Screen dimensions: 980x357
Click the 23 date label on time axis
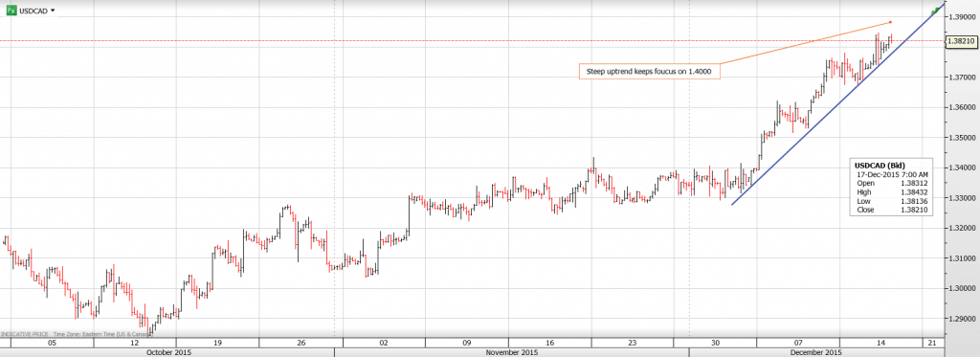click(634, 343)
